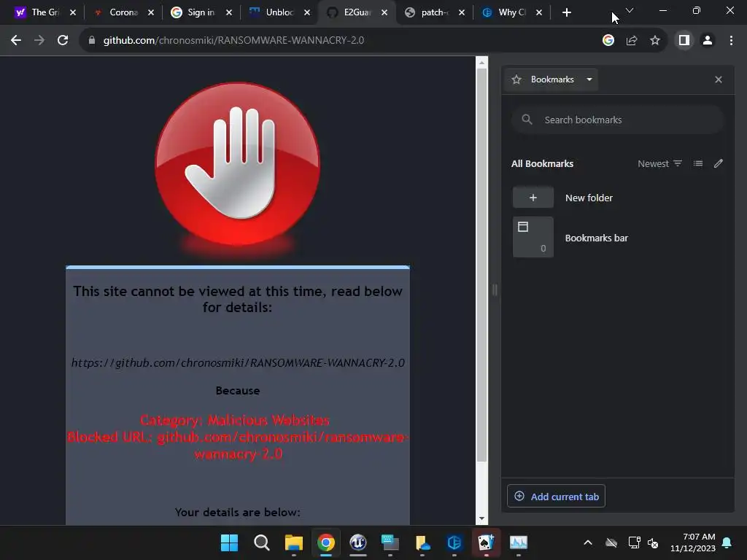Create a New folder in bookmarks
This screenshot has height=560, width=747.
tap(617, 198)
